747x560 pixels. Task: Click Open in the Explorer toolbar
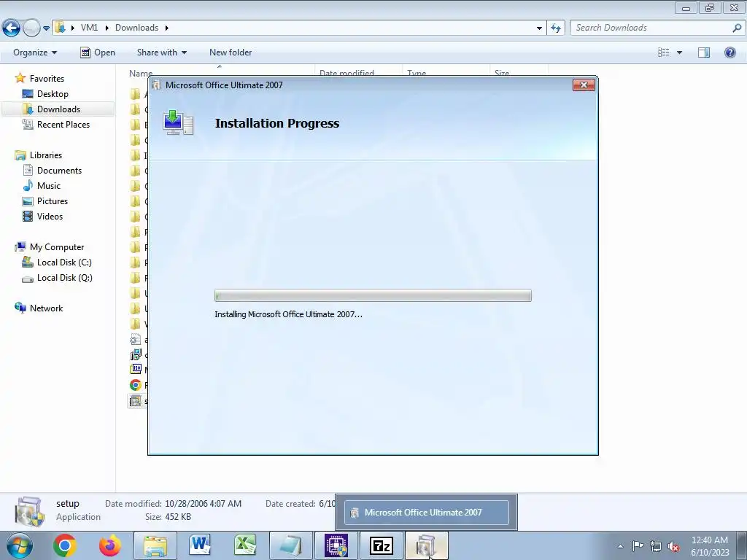[x=98, y=52]
